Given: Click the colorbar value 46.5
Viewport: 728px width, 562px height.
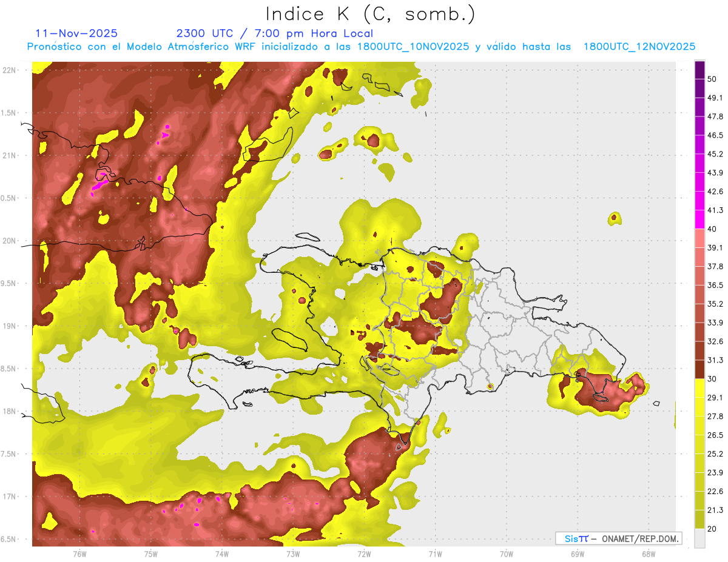Looking at the screenshot, I should (715, 135).
